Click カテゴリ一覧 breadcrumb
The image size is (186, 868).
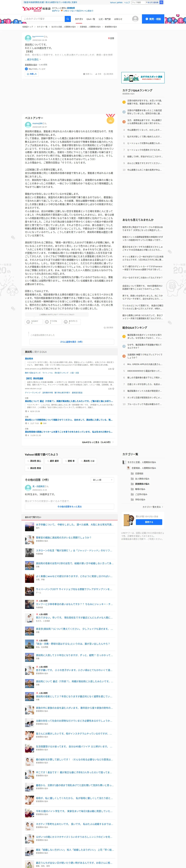(42, 27)
